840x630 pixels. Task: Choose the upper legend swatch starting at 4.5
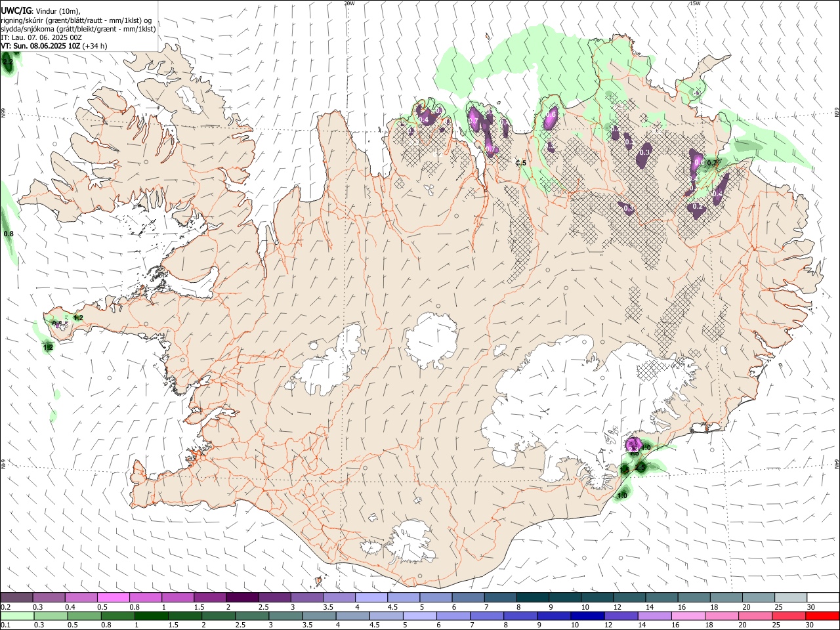click(403, 598)
